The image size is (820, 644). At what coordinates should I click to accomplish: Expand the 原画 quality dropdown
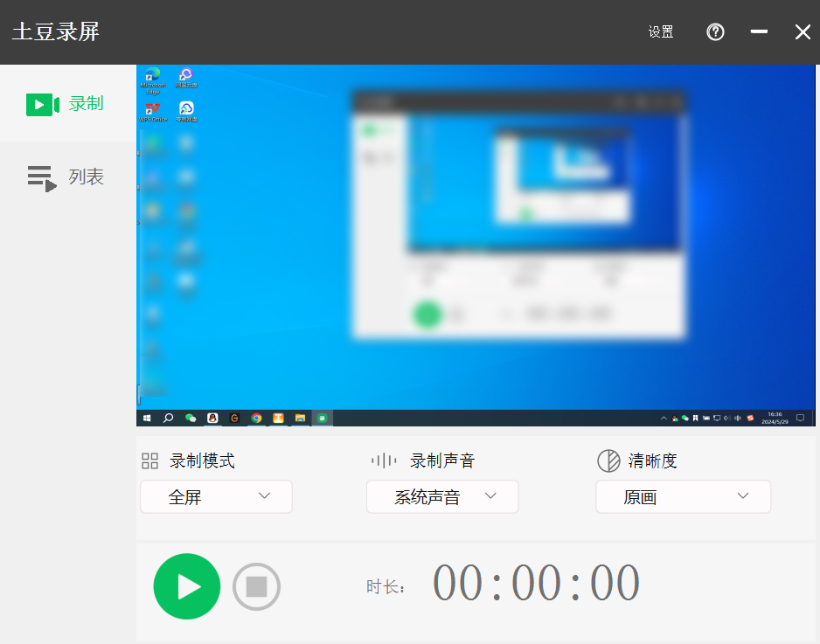click(x=683, y=496)
